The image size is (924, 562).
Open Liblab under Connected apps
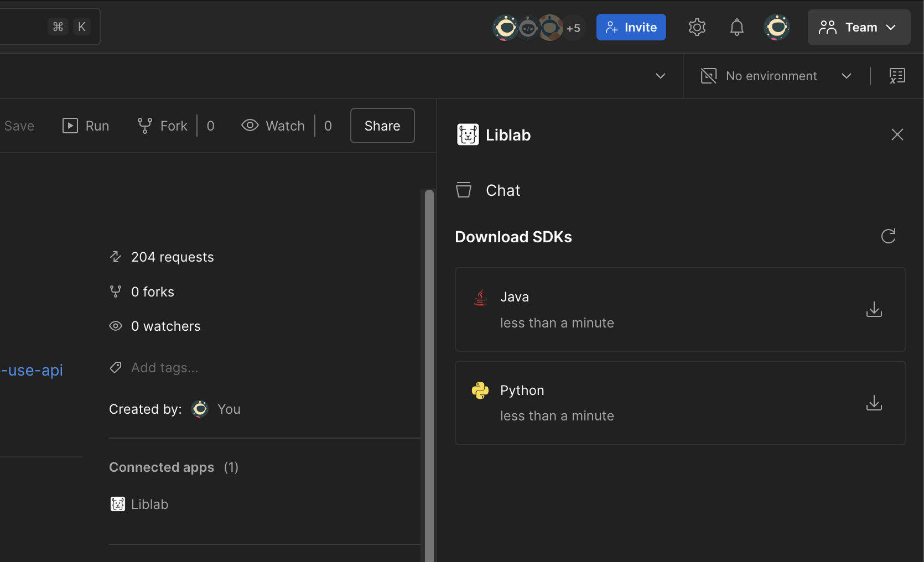(139, 504)
